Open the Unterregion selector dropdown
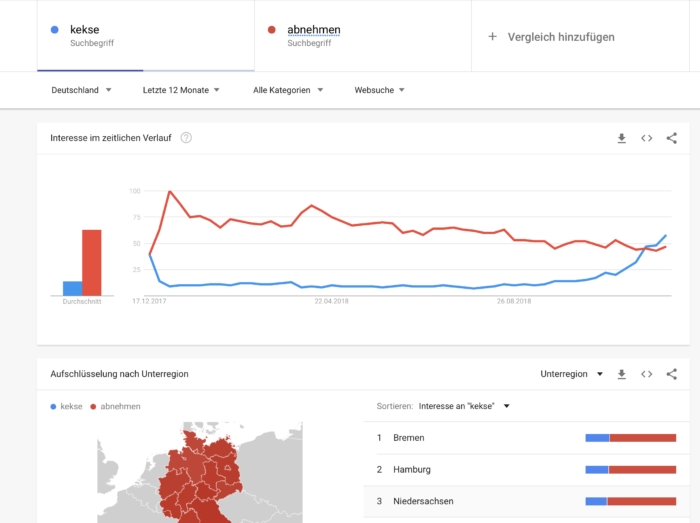700x523 pixels. click(x=572, y=374)
